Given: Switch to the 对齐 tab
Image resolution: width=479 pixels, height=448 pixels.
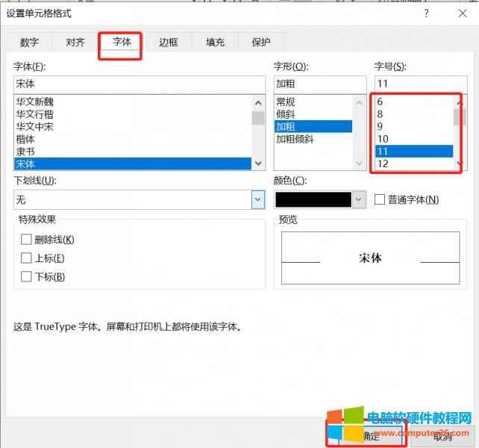Looking at the screenshot, I should [75, 42].
